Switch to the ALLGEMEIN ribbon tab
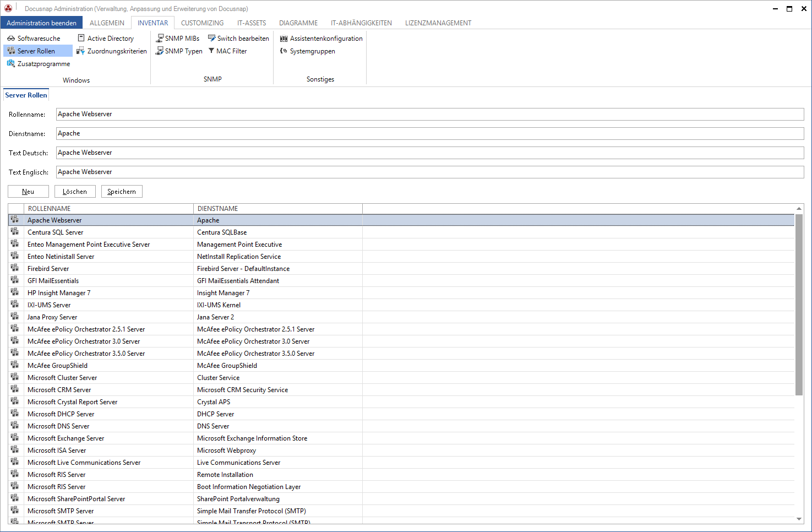 107,23
